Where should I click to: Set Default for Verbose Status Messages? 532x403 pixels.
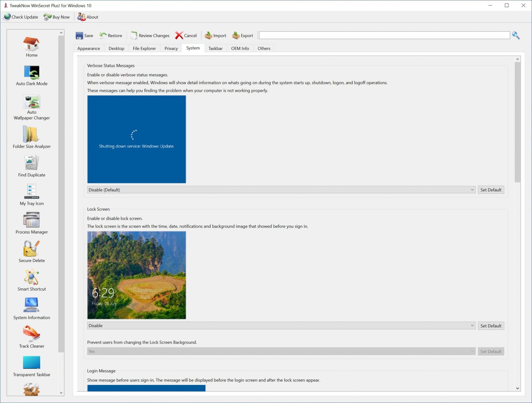491,190
